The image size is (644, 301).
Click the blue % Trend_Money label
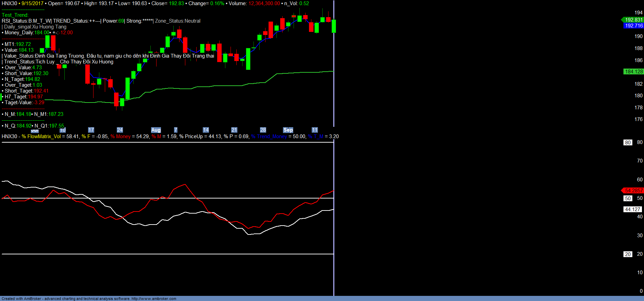[x=269, y=136]
